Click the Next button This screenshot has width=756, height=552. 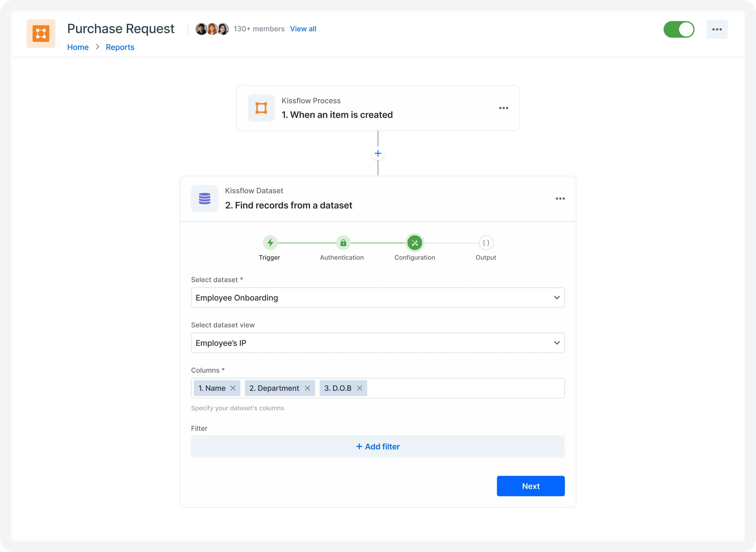[531, 486]
